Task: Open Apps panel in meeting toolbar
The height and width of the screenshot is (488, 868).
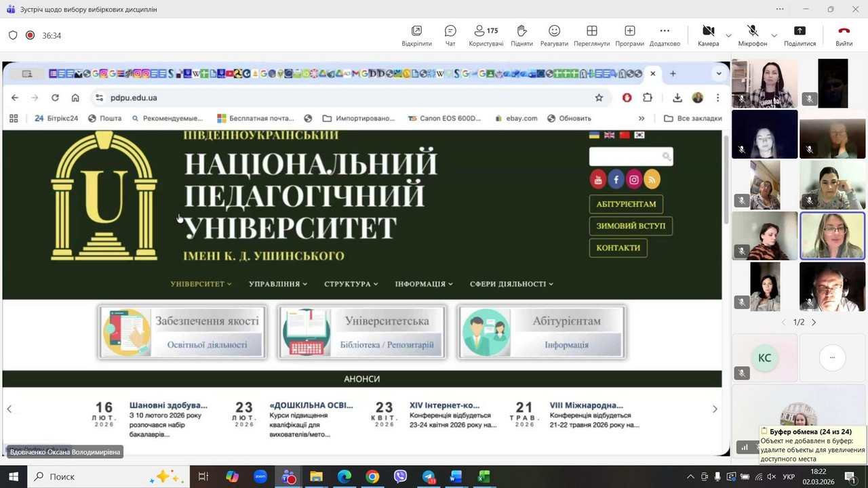Action: [629, 35]
